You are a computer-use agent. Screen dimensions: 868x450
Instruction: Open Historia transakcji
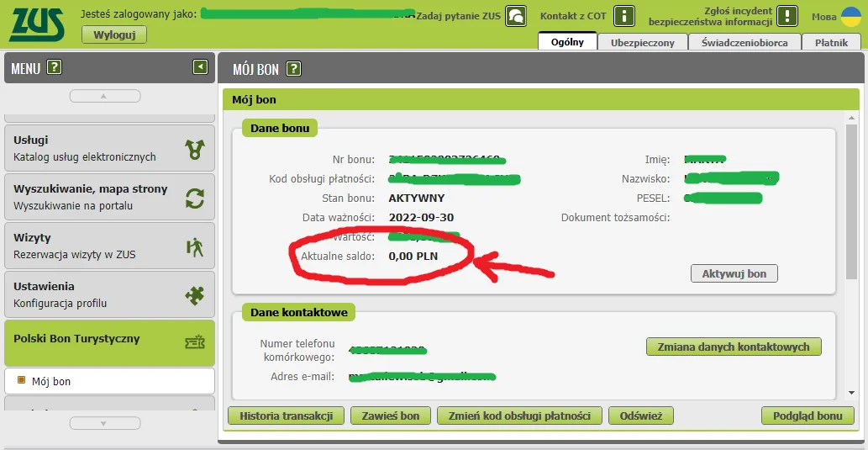tap(287, 416)
